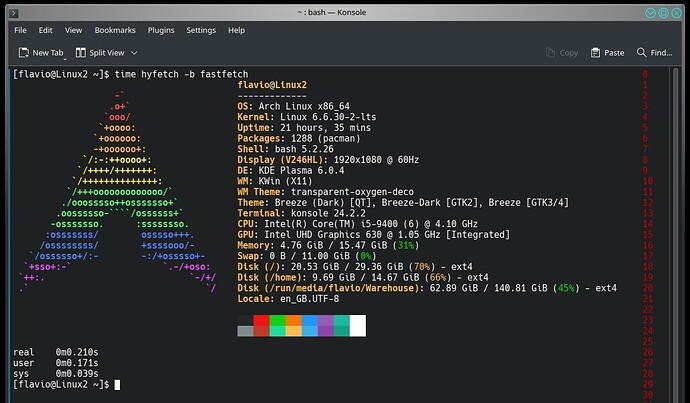Image resolution: width=690 pixels, height=403 pixels.
Task: Click the white color block
Action: point(358,326)
